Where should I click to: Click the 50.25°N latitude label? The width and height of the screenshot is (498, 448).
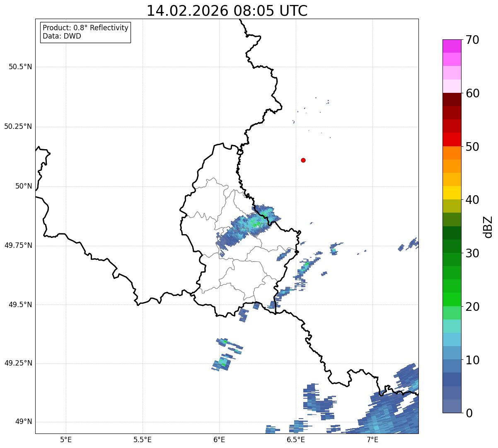coord(18,126)
